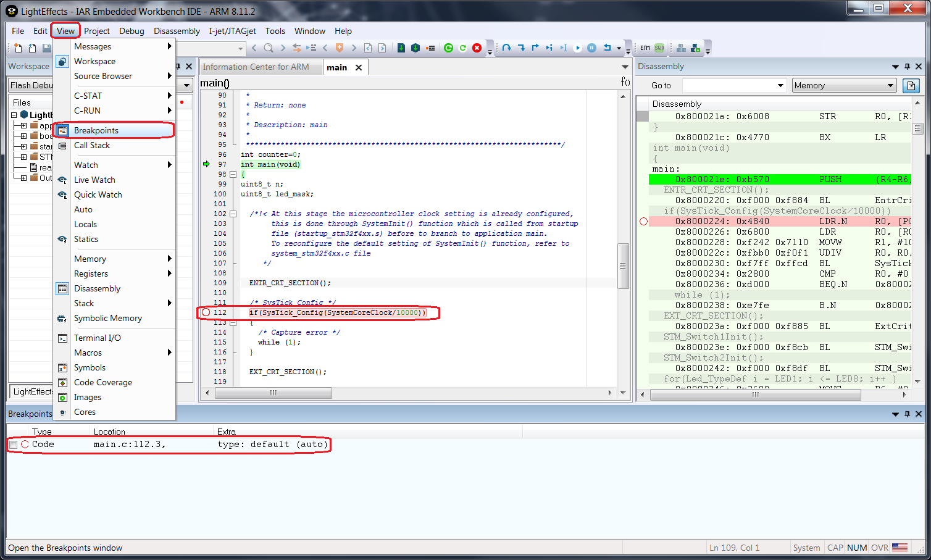Click the Download and Debug icon

click(x=401, y=48)
